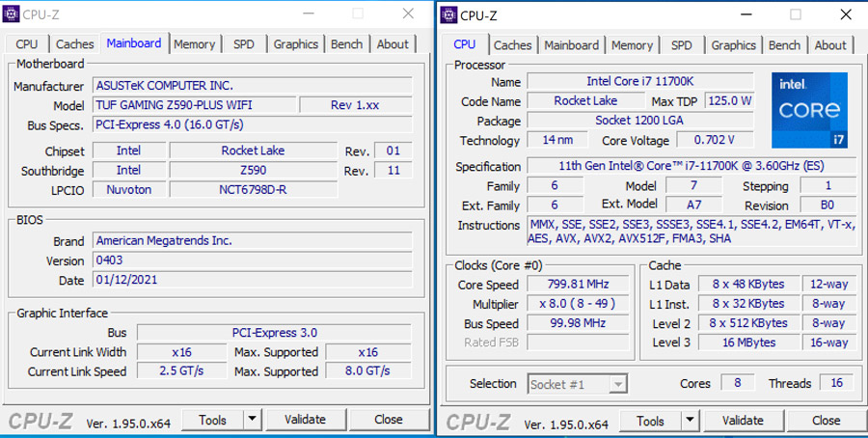The image size is (868, 438).
Task: Open the About tab in the right window
Action: click(x=830, y=45)
